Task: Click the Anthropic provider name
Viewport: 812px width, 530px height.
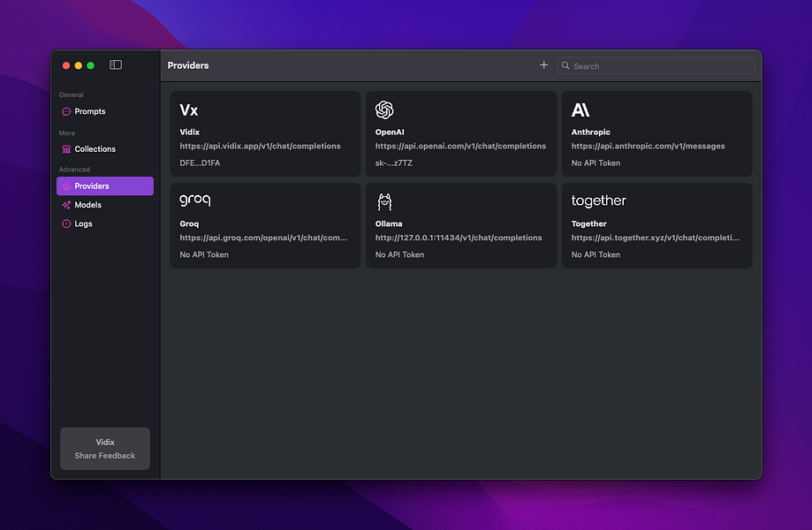Action: 591,132
